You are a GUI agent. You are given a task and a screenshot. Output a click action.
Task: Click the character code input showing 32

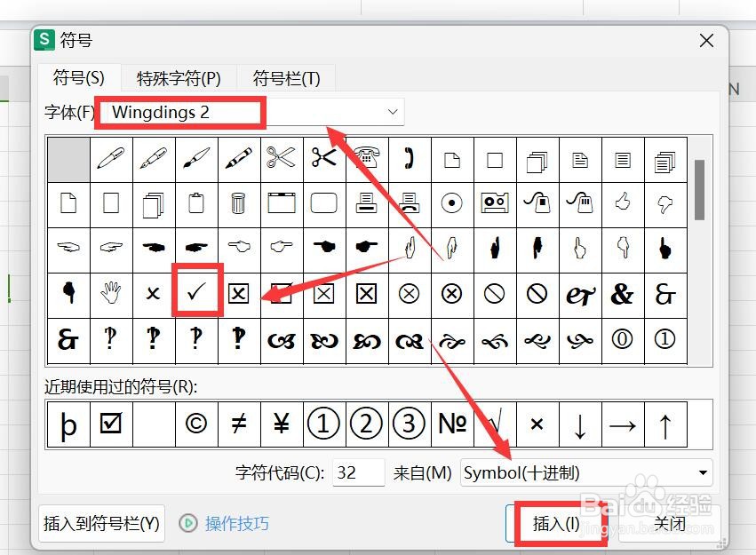(358, 473)
